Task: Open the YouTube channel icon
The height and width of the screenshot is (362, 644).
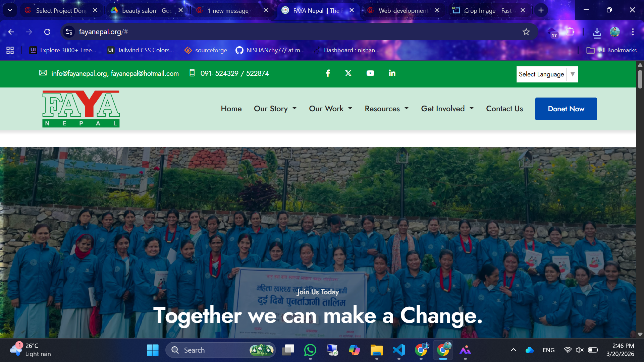Action: tap(370, 73)
